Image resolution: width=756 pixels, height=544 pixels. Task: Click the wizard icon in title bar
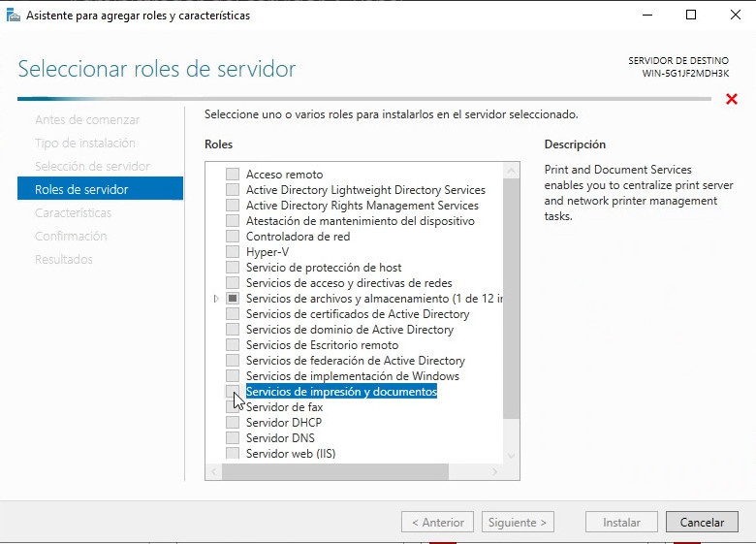tap(13, 16)
